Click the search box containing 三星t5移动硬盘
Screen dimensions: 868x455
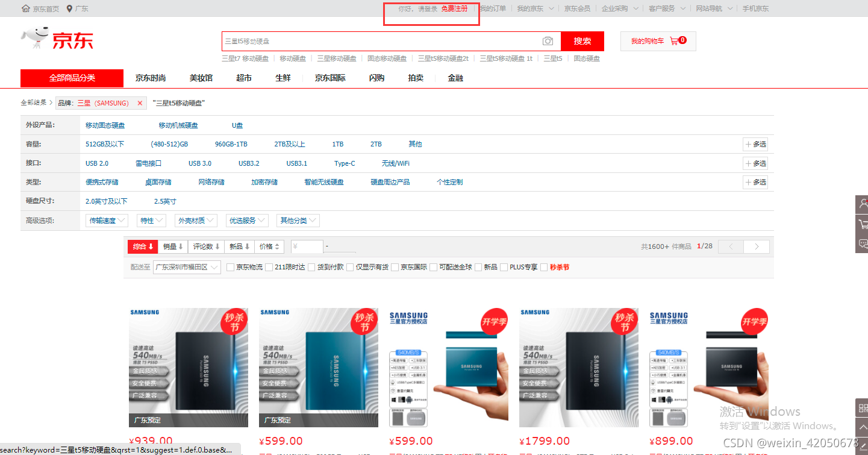382,41
